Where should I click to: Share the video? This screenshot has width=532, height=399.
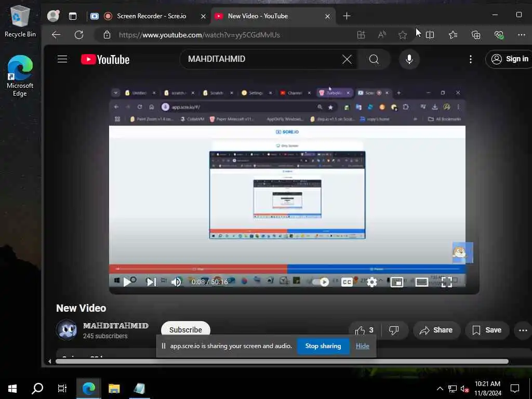(x=436, y=330)
